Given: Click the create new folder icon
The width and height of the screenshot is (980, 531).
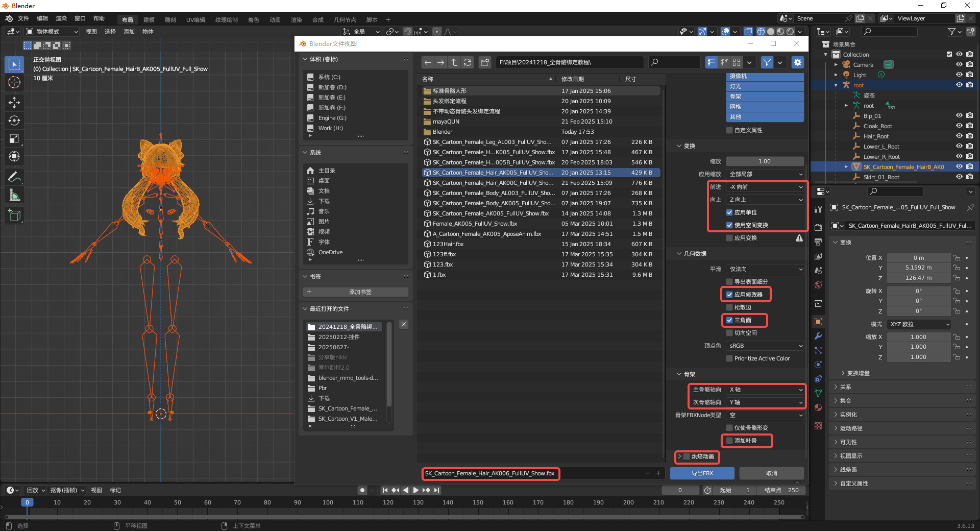Looking at the screenshot, I should (485, 62).
